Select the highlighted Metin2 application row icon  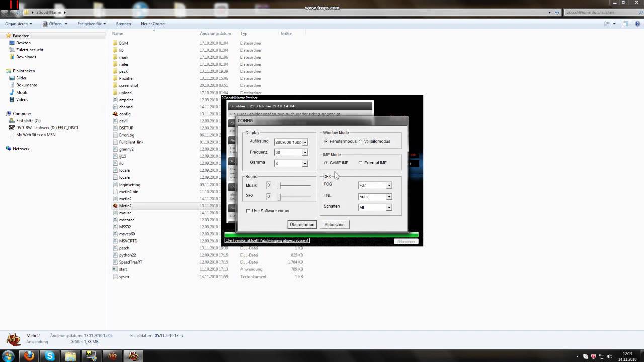pyautogui.click(x=115, y=206)
